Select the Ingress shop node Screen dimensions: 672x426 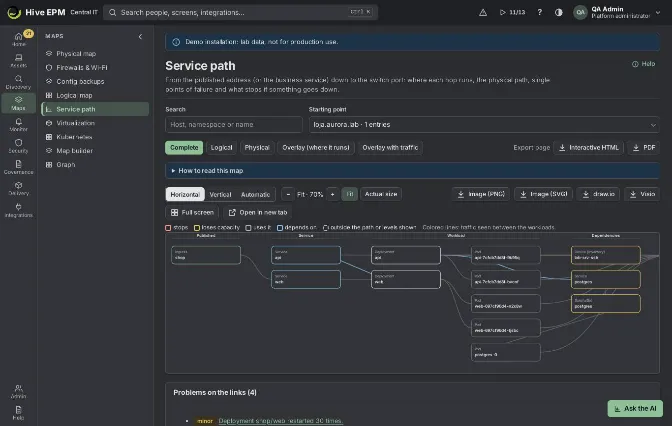[x=206, y=255]
